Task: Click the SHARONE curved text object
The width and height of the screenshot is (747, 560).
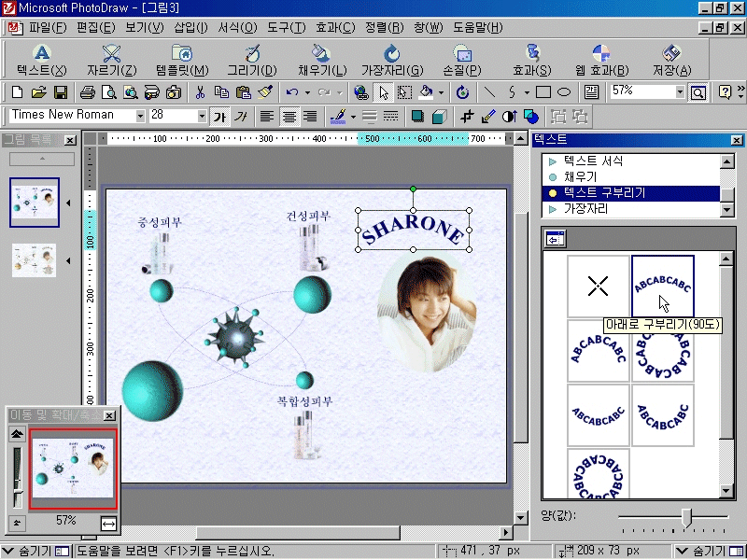Action: click(x=413, y=231)
